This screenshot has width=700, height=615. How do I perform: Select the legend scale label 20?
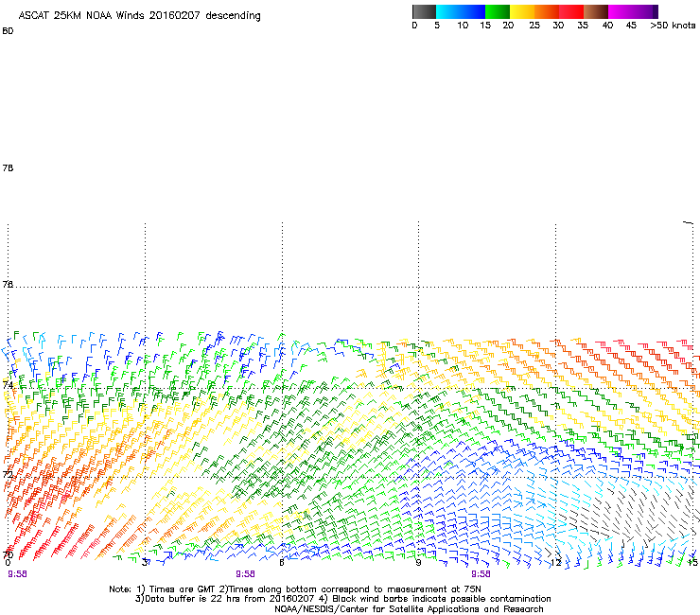(508, 26)
